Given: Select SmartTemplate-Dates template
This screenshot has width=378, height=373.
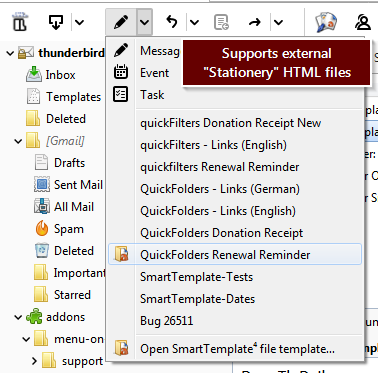Looking at the screenshot, I should coord(197,299).
